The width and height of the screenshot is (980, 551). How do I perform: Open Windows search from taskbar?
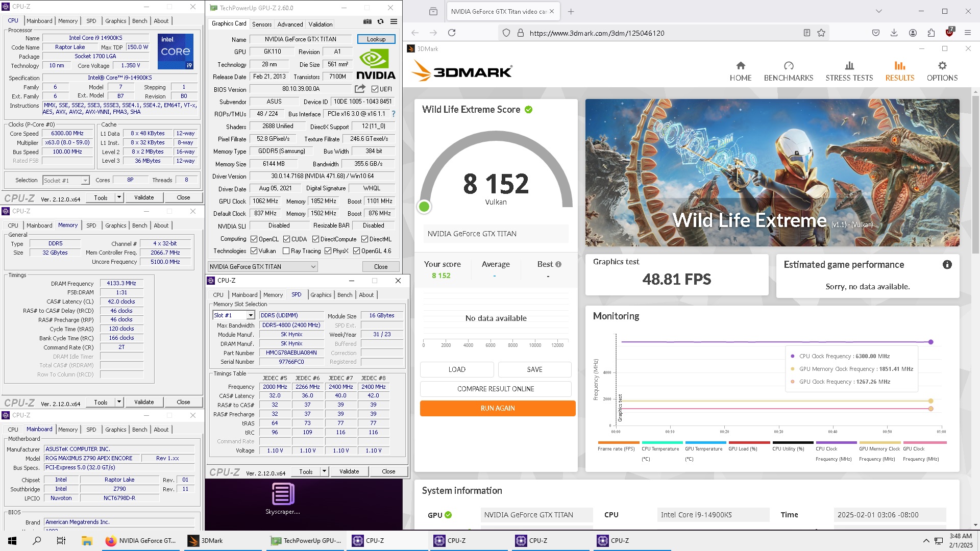point(37,541)
